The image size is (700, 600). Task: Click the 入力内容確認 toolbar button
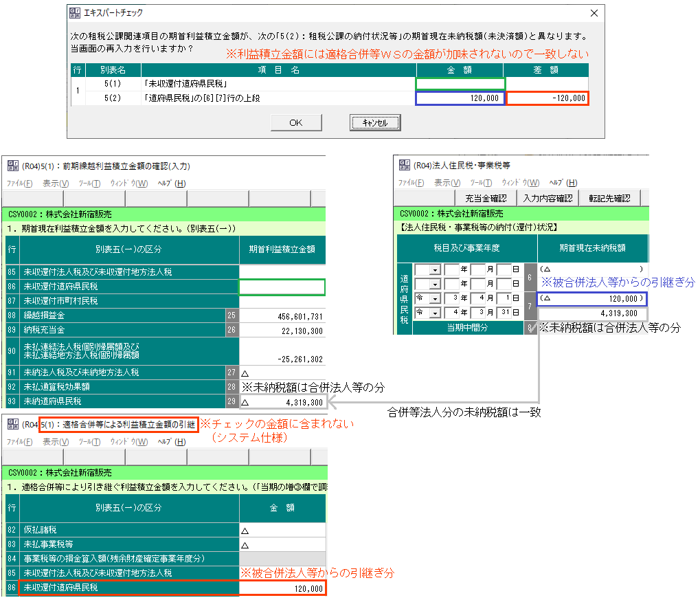(547, 198)
